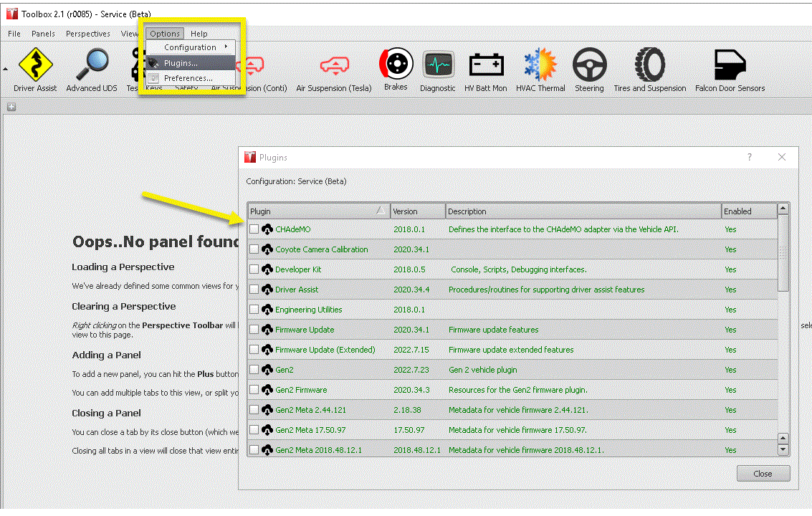Tick the Firmware Update (Extended) checkbox
The width and height of the screenshot is (812, 516).
click(x=254, y=350)
